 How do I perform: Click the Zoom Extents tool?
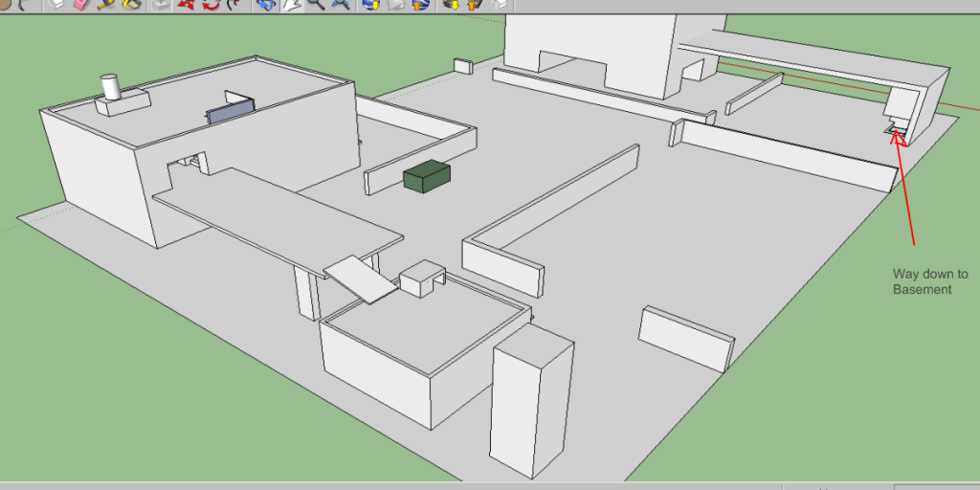(x=340, y=5)
